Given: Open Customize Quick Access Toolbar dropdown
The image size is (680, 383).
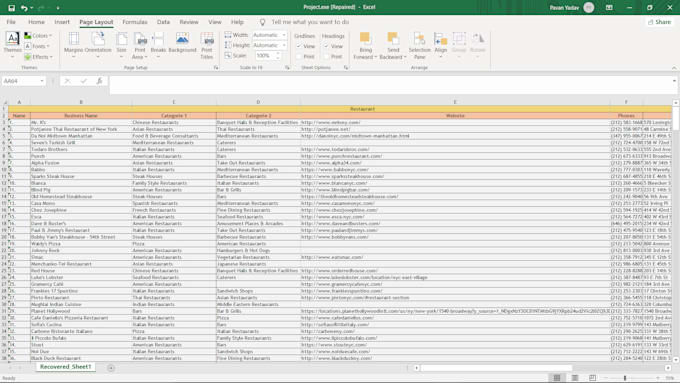Looking at the screenshot, I should pos(58,8).
